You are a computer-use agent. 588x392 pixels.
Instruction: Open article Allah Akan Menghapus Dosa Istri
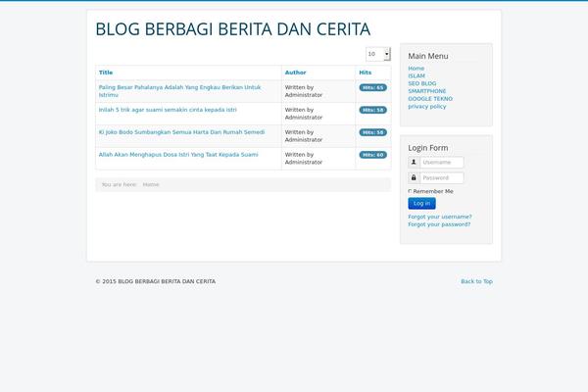tap(178, 155)
